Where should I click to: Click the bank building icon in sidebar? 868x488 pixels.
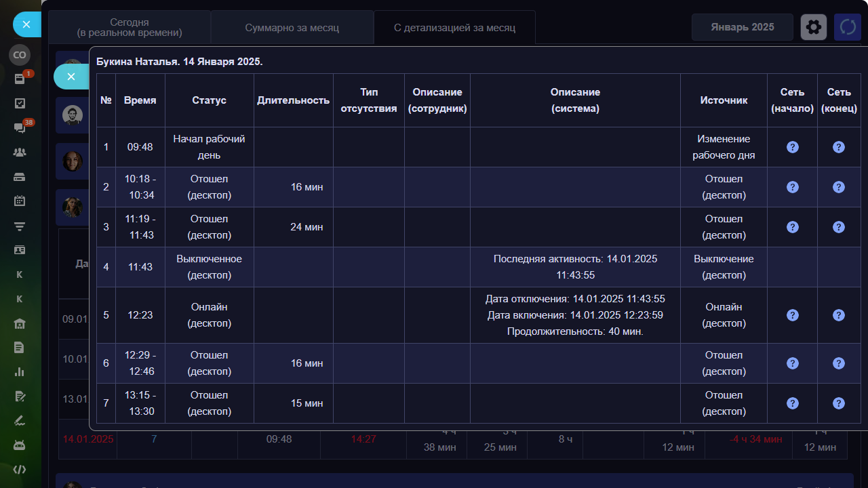tap(20, 323)
